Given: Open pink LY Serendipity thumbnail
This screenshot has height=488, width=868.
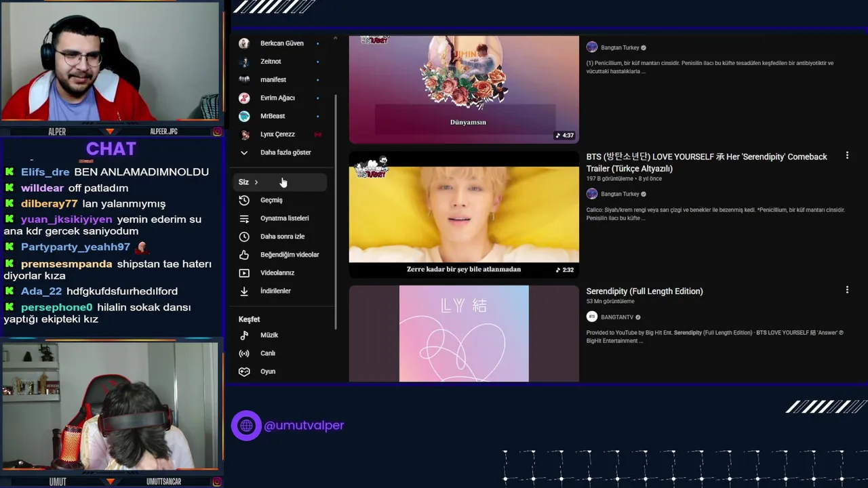Looking at the screenshot, I should point(464,333).
